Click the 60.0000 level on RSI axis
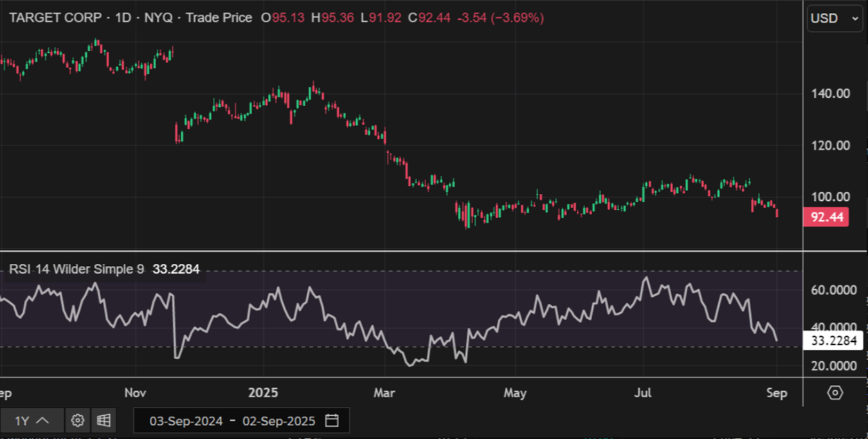 tap(834, 290)
